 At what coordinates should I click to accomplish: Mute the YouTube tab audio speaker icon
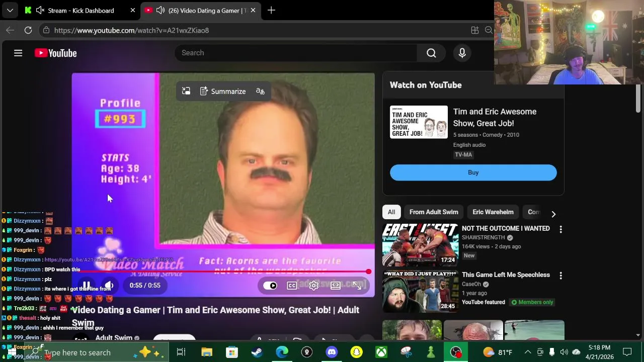(x=160, y=10)
